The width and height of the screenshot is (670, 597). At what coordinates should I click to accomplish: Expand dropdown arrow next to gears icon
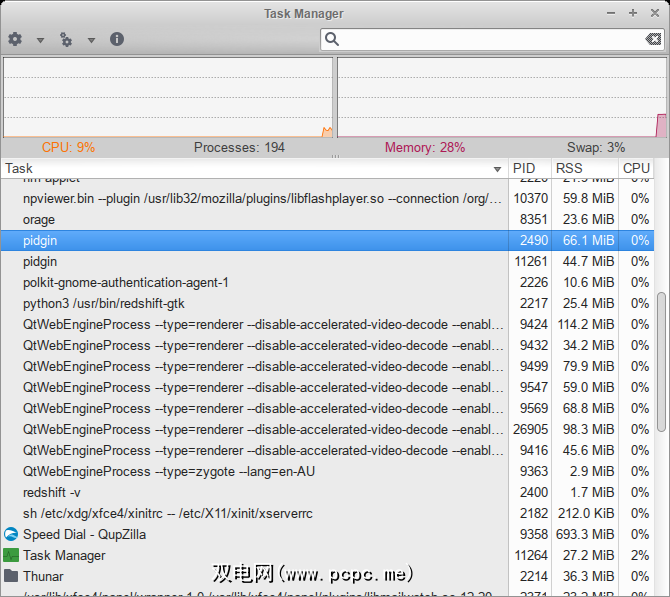91,40
